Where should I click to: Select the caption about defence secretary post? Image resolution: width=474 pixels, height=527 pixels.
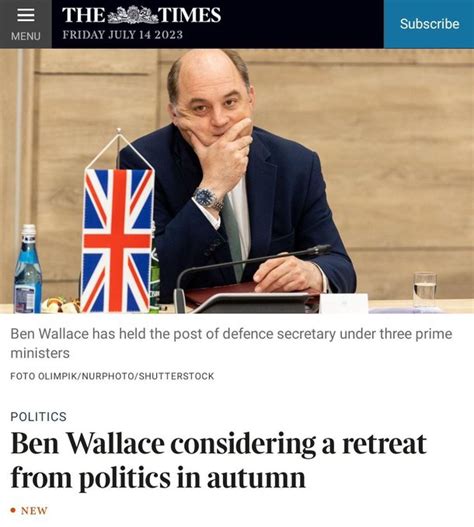231,343
